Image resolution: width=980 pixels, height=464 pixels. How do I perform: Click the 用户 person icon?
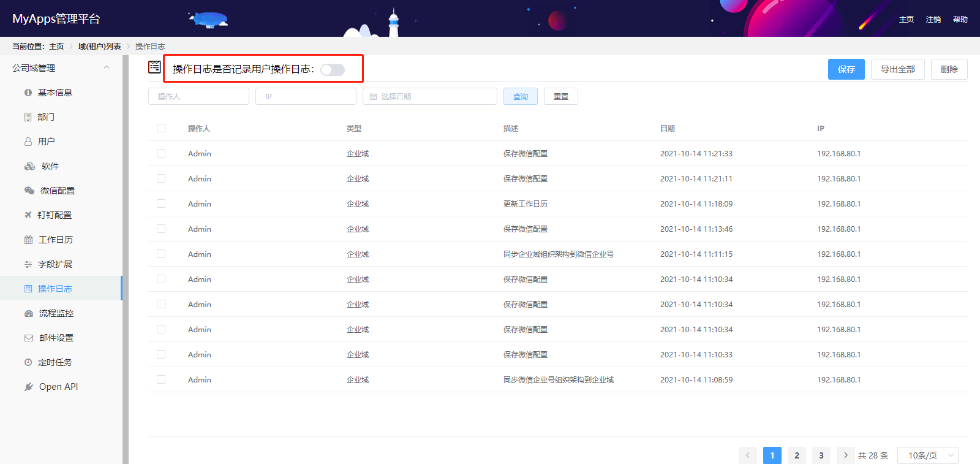[28, 142]
